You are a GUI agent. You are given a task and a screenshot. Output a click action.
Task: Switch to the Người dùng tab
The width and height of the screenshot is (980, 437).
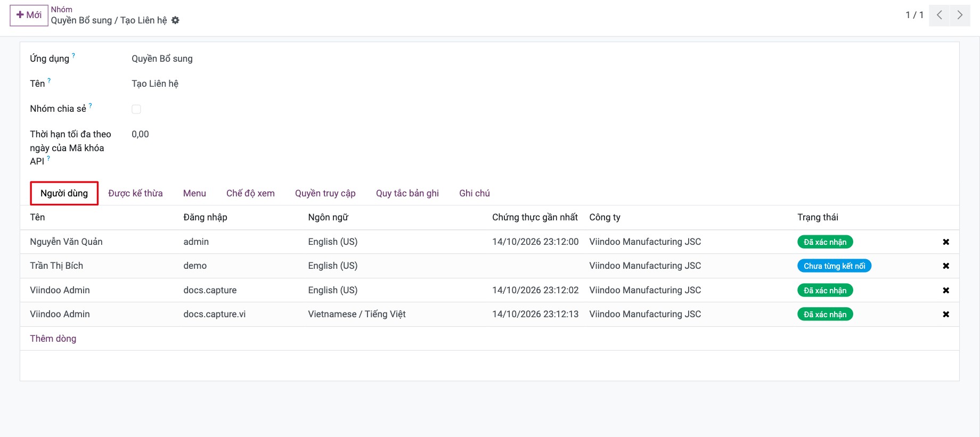(x=64, y=193)
